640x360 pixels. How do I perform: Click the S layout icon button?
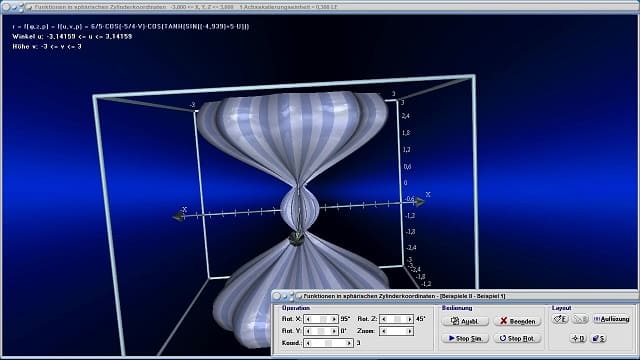pos(598,338)
